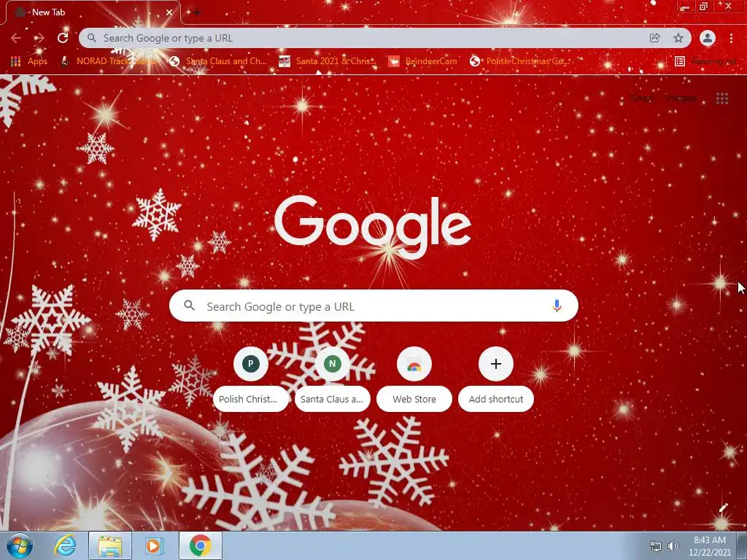Click the Google logo
Screen dimensions: 747x560
click(x=373, y=227)
